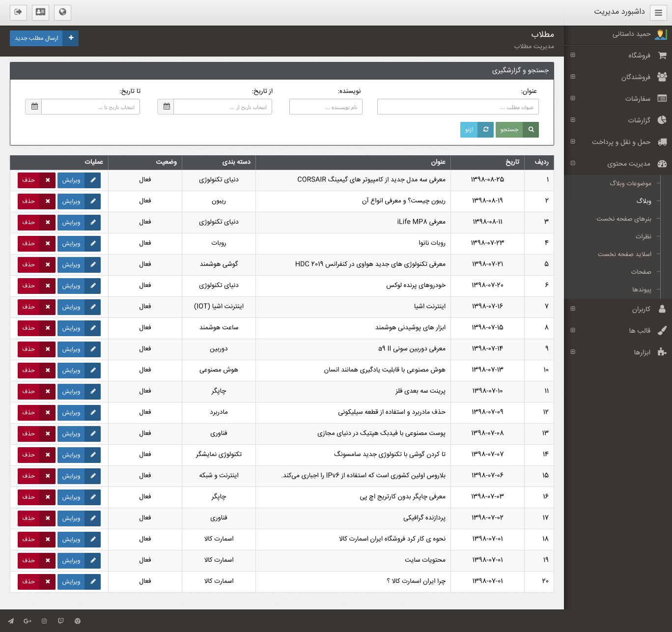Image resolution: width=672 pixels, height=632 pixels.
Task: Click ارسال مطلب جدید button
Action: pos(44,38)
